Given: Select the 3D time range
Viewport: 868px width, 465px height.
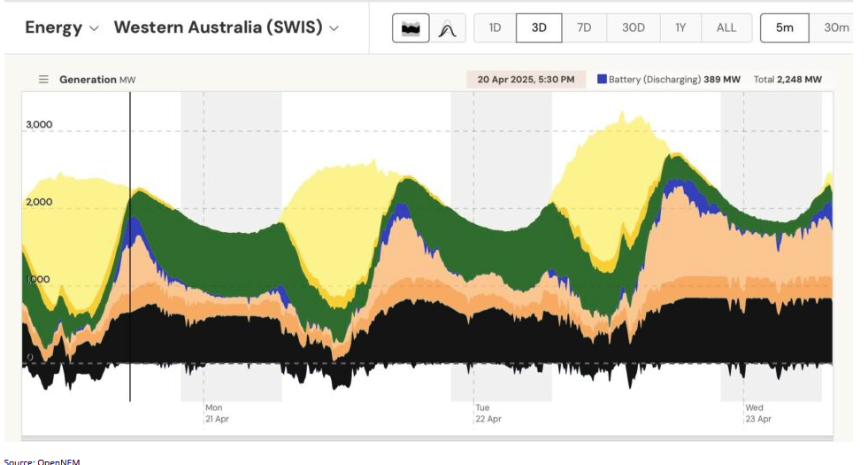Looking at the screenshot, I should point(539,28).
